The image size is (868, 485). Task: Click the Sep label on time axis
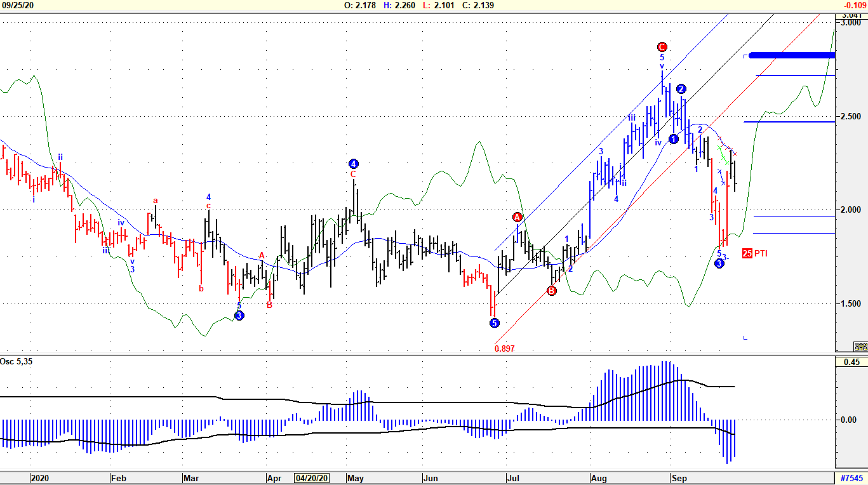tap(679, 478)
